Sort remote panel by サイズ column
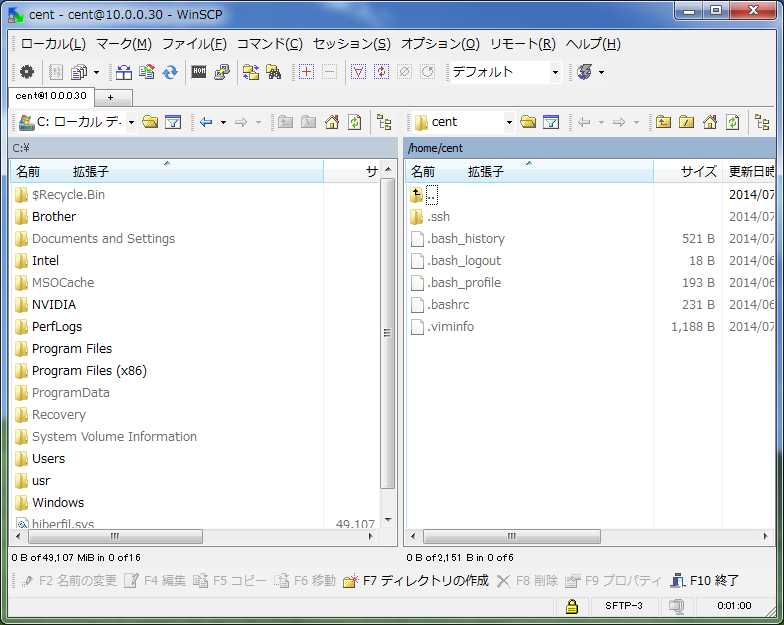Image resolution: width=784 pixels, height=625 pixels. [687, 172]
